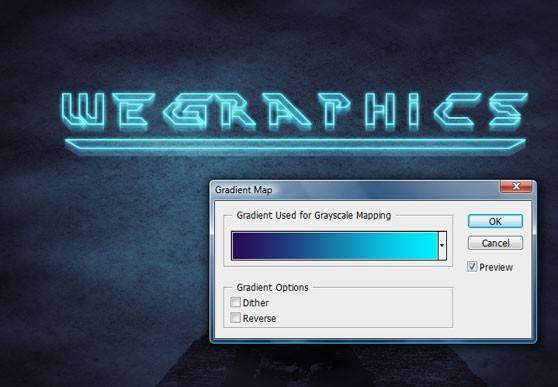Open the gradient picker dropdown arrow

tap(442, 246)
